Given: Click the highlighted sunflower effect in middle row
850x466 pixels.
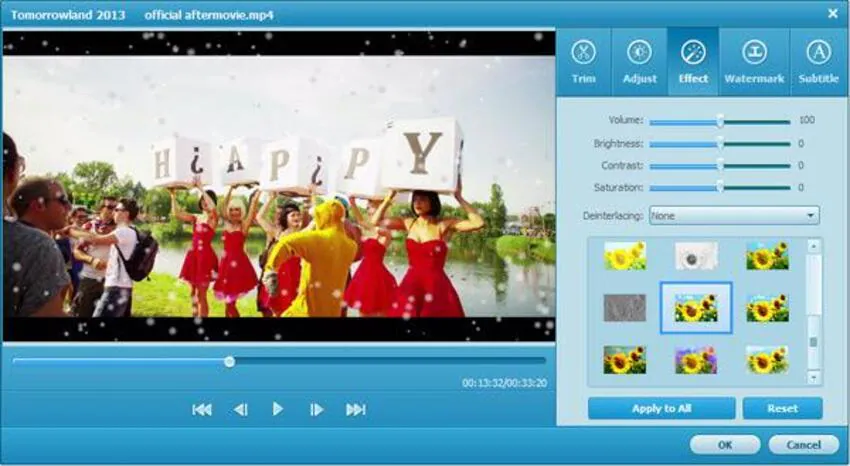Looking at the screenshot, I should click(696, 308).
